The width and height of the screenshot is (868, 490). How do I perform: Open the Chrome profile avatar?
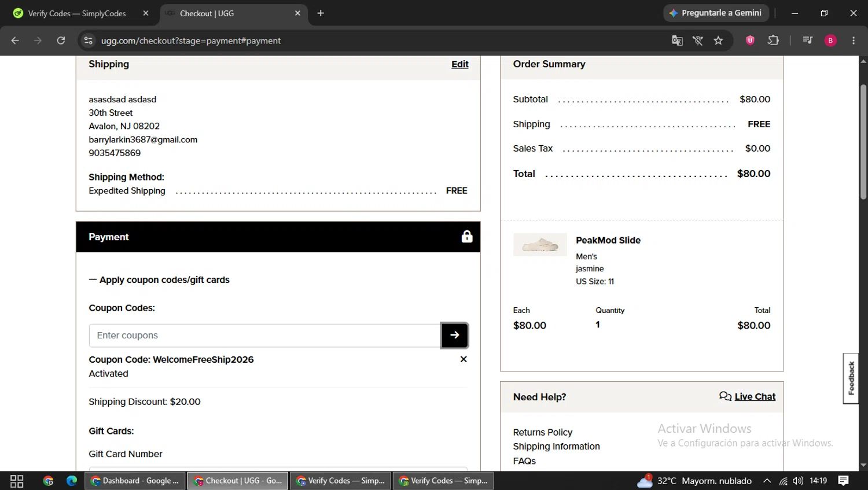(830, 40)
